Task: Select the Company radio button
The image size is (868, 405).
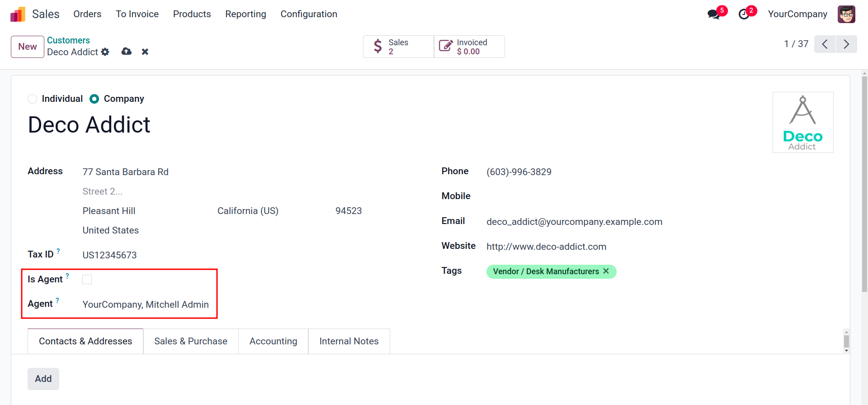Action: pos(94,99)
